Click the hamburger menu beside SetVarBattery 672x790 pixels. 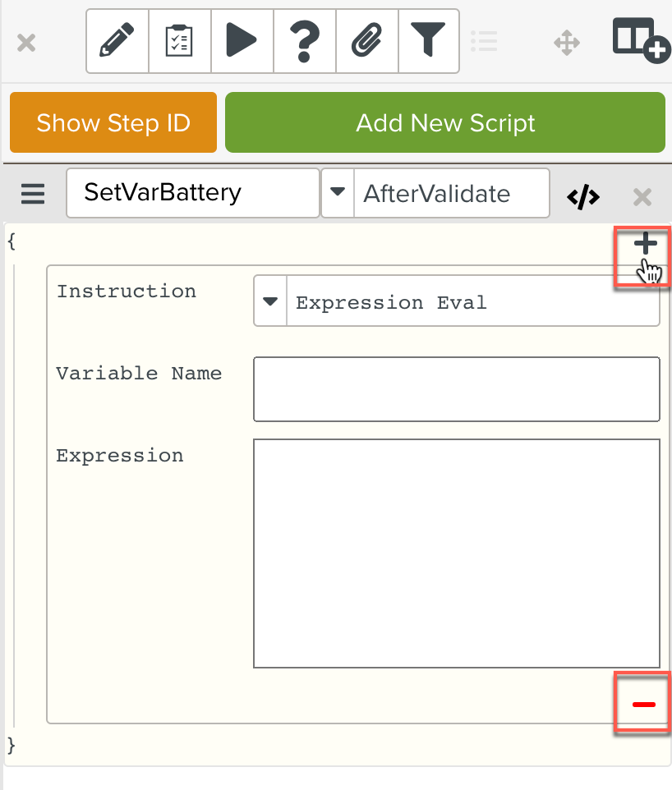33,195
